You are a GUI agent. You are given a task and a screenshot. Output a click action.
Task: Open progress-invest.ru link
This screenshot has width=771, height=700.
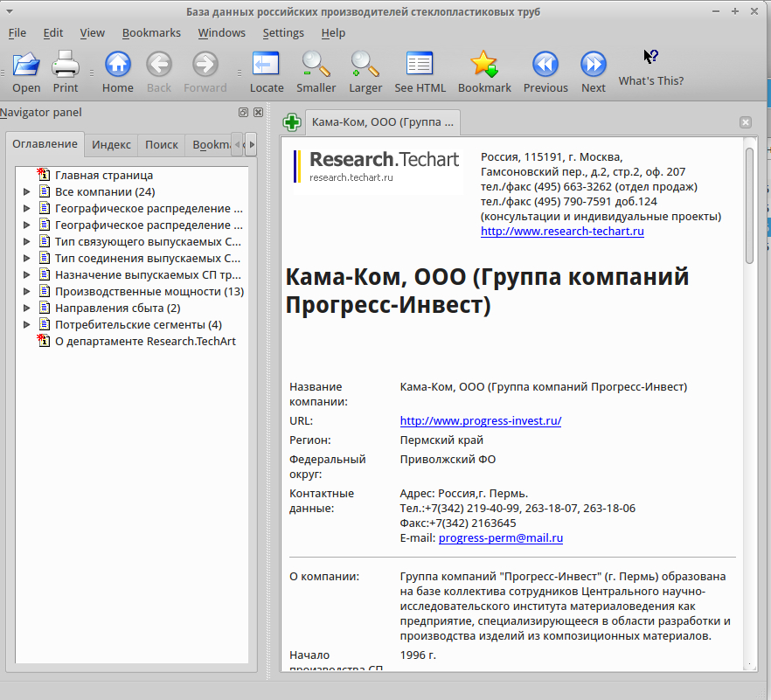click(x=481, y=421)
